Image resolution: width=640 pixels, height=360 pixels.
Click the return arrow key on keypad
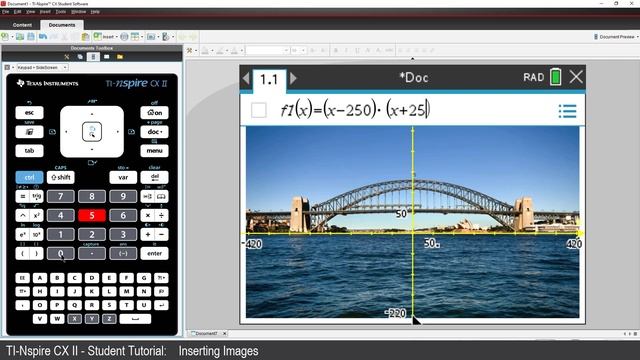tap(161, 305)
